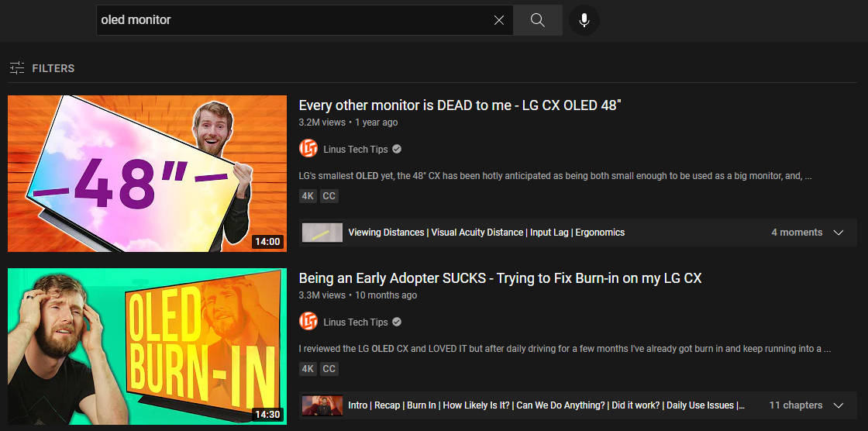
Task: Click the Viewing Distances moment thumbnail
Action: [x=322, y=233]
